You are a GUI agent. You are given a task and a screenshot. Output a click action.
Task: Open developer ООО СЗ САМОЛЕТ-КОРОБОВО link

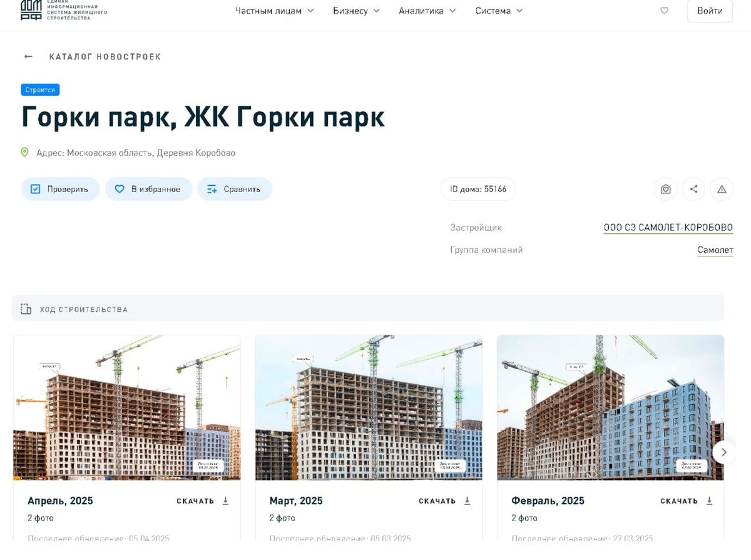(668, 228)
